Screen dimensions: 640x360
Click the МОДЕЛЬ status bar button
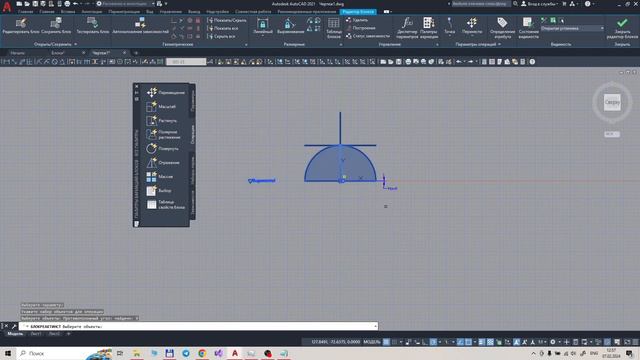pyautogui.click(x=372, y=342)
